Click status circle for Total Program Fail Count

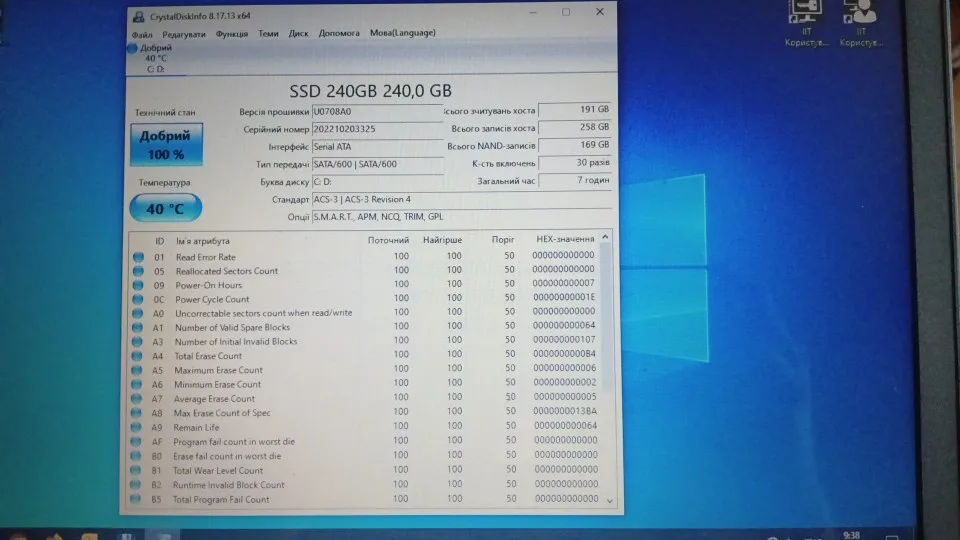pyautogui.click(x=135, y=499)
